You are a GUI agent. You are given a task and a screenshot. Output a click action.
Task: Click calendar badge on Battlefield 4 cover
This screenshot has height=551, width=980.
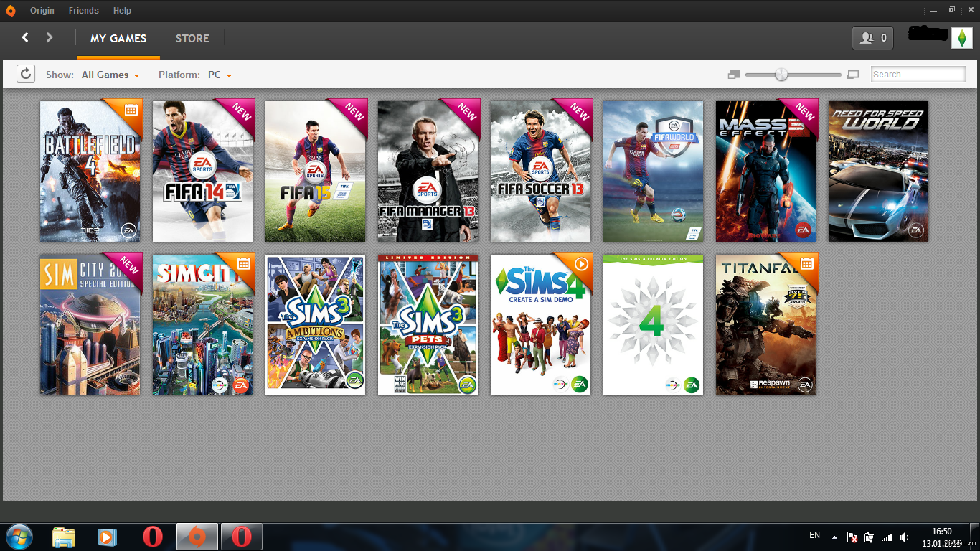[x=131, y=110]
